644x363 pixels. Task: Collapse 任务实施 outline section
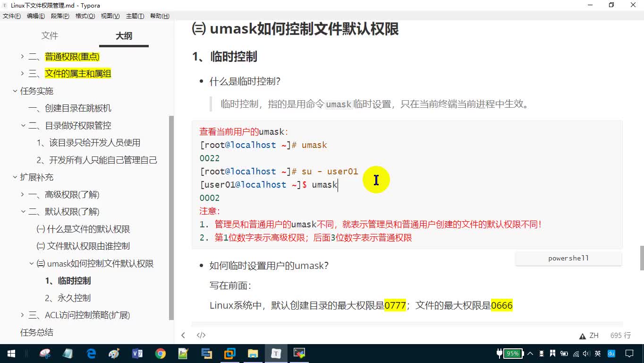(15, 91)
